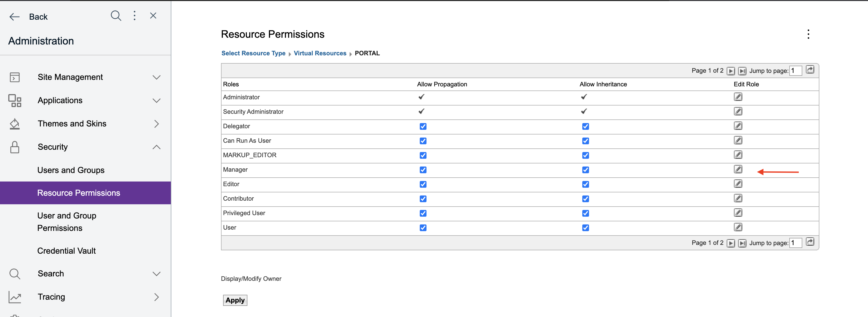Screen dimensions: 868x317
Task: Expand the Applications menu chevron
Action: [156, 101]
